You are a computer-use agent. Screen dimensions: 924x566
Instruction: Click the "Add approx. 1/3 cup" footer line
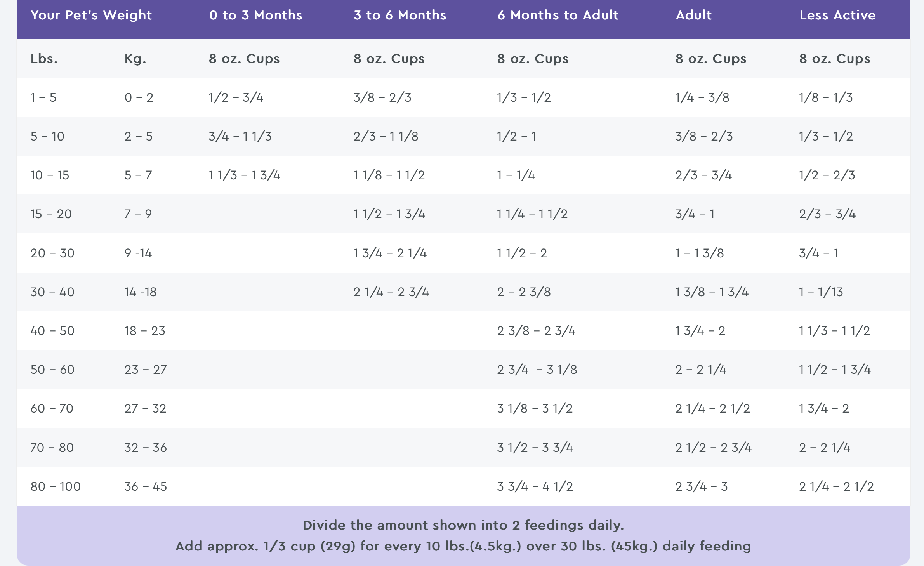(x=463, y=546)
